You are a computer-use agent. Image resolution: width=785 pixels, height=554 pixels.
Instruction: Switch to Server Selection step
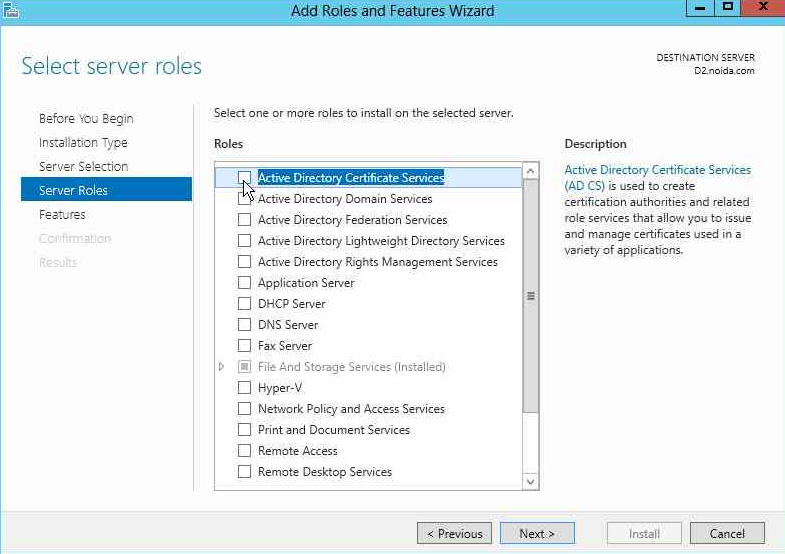[x=84, y=167]
